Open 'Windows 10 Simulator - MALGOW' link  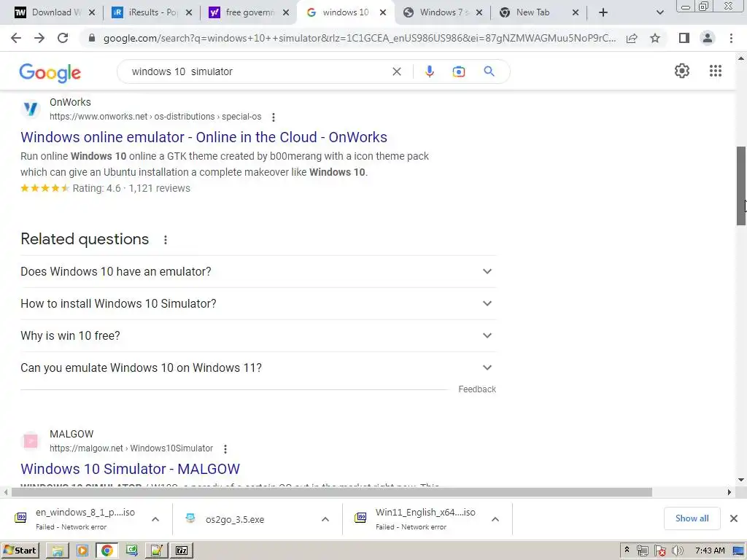(x=130, y=469)
